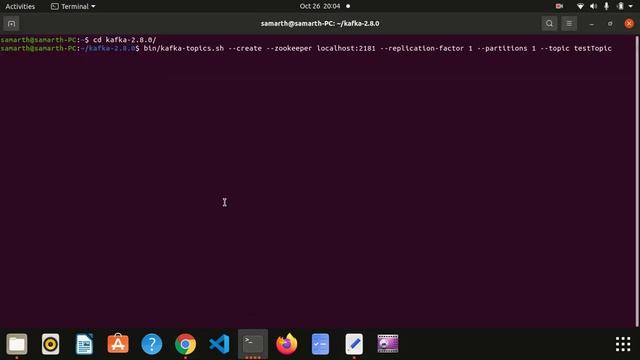Click 'localhost:2181' in the command
The width and height of the screenshot is (640, 360).
346,48
